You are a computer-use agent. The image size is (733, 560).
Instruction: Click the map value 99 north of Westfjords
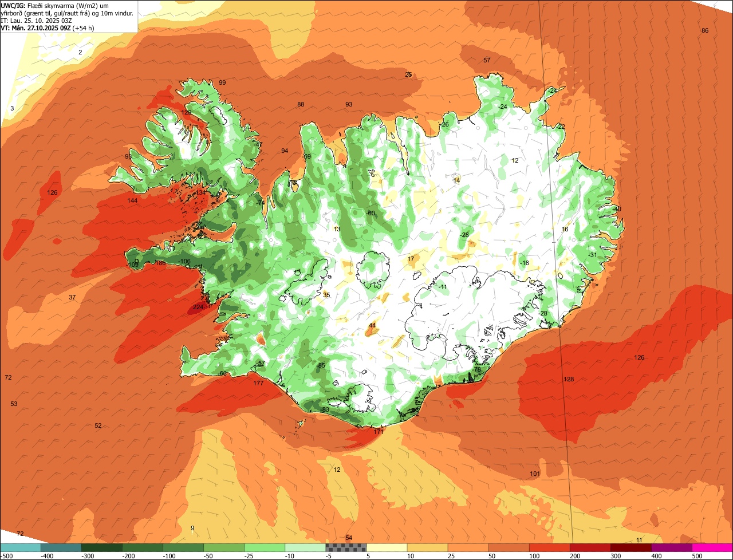tap(222, 83)
